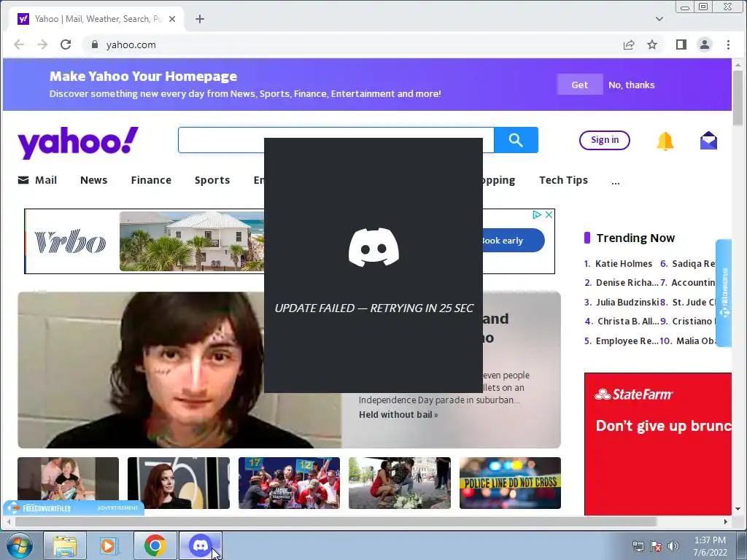Click the blue search magnifier button

tap(516, 140)
